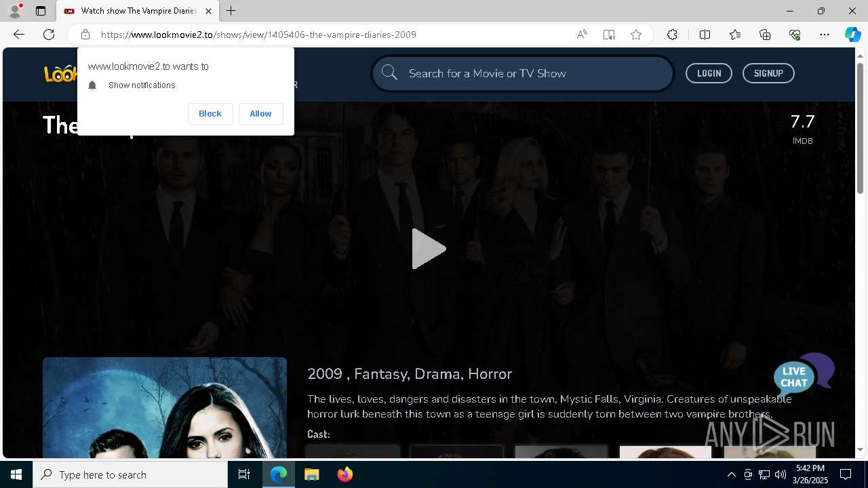
Task: Open the Windows Start menu
Action: (x=16, y=474)
